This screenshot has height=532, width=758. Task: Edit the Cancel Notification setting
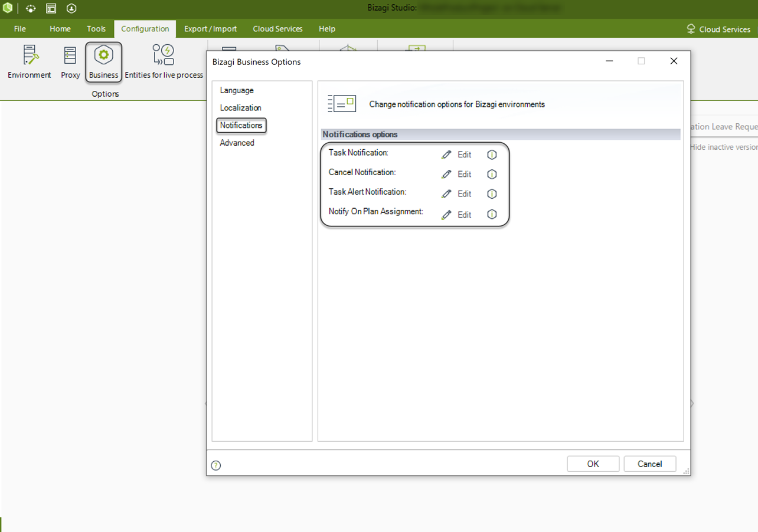click(x=464, y=174)
